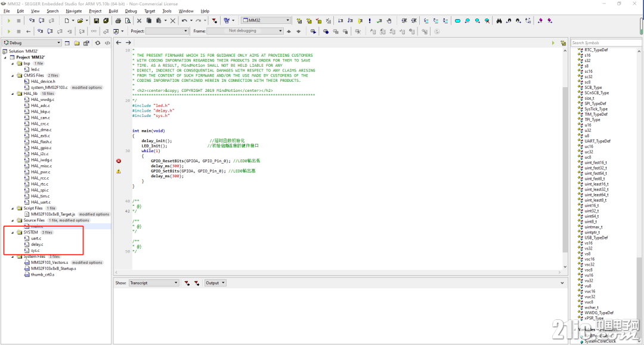Save the current file
Image resolution: width=644 pixels, height=345 pixels.
click(97, 20)
